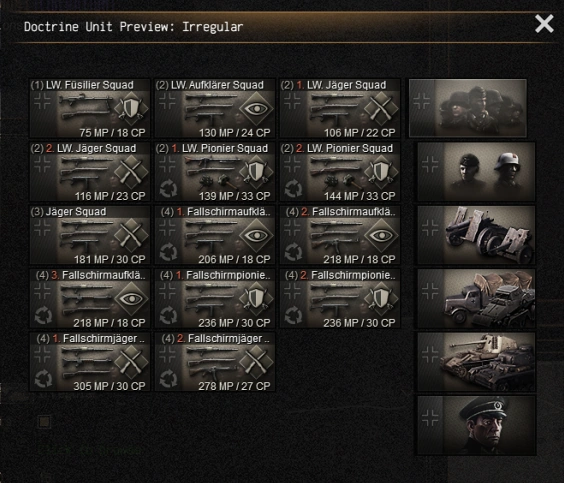The width and height of the screenshot is (564, 483).
Task: Close the Doctrine Unit Preview window
Action: tap(544, 24)
